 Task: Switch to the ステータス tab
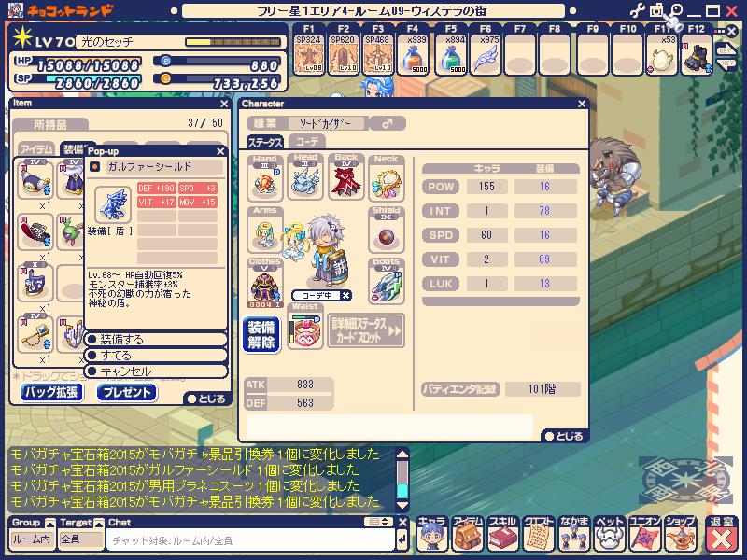[265, 142]
